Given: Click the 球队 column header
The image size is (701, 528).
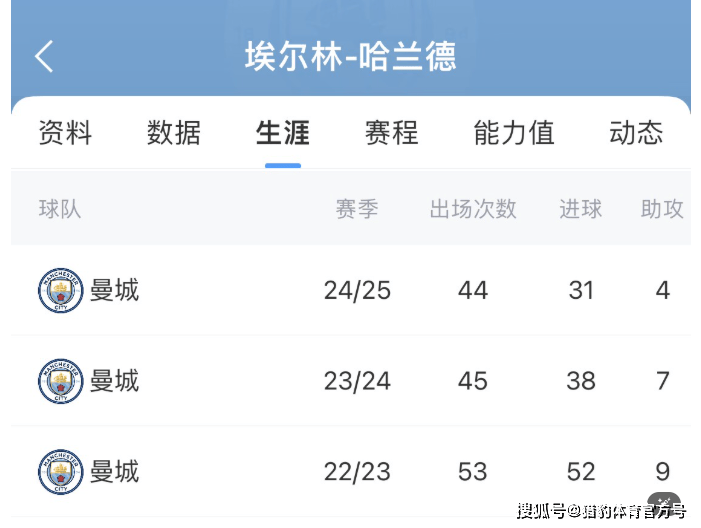Looking at the screenshot, I should (60, 209).
